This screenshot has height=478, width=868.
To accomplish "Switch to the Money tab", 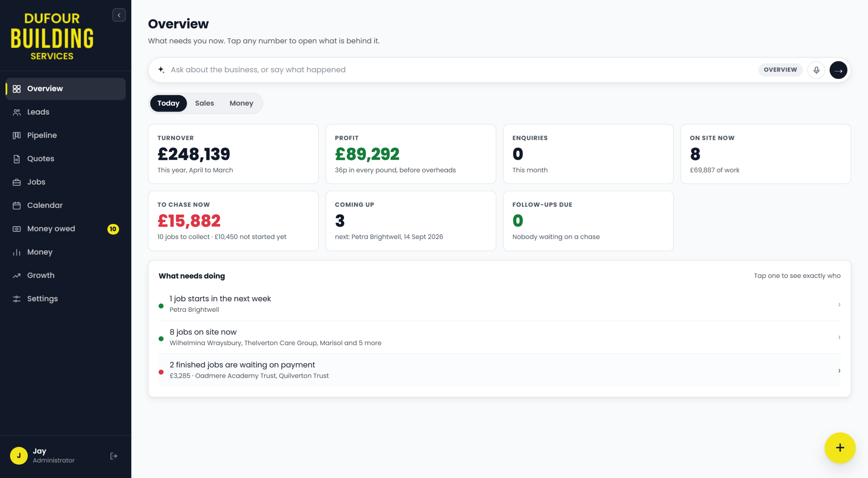I will (241, 103).
